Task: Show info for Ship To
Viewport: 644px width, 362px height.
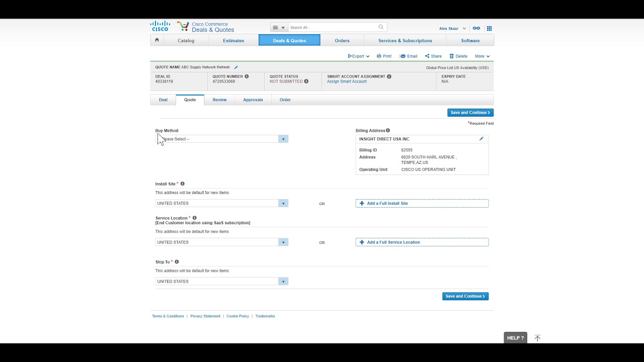Action: [x=177, y=262]
